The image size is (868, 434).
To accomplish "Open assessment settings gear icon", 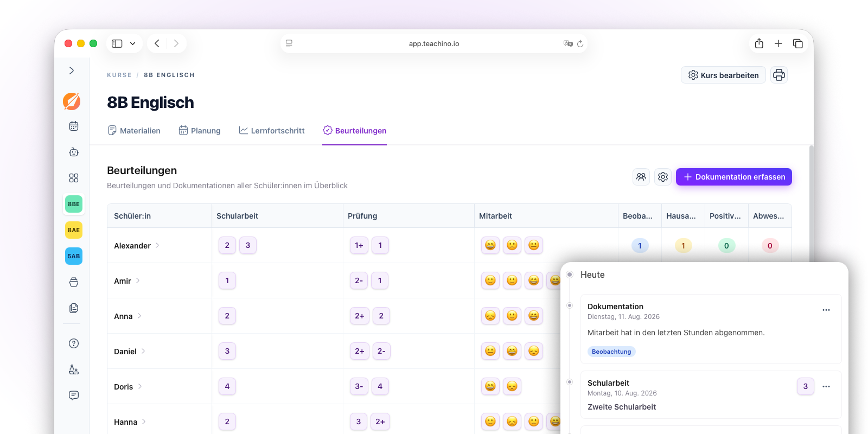I will 663,177.
